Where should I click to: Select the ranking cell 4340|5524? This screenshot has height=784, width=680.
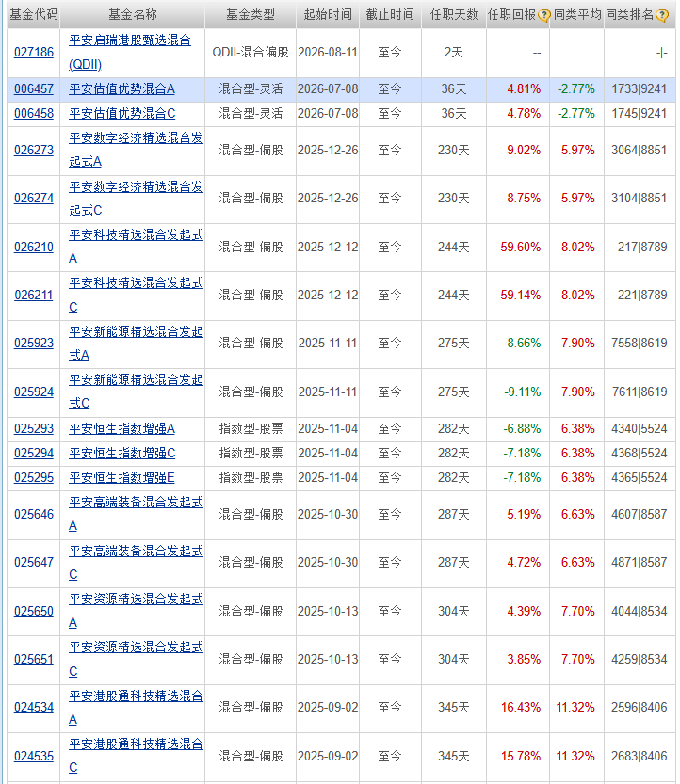640,429
